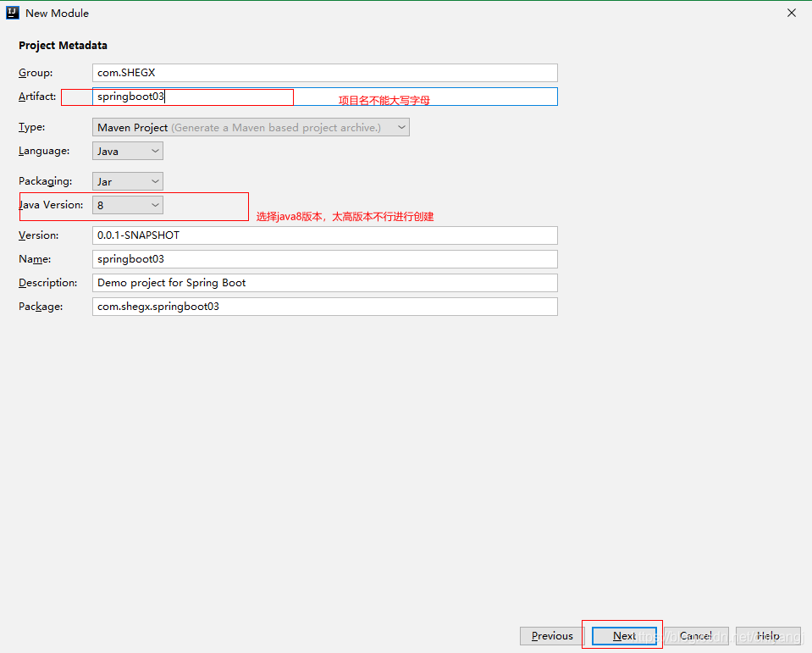Open the Packaging dropdown set to Jar
Image resolution: width=812 pixels, height=653 pixels.
[127, 181]
